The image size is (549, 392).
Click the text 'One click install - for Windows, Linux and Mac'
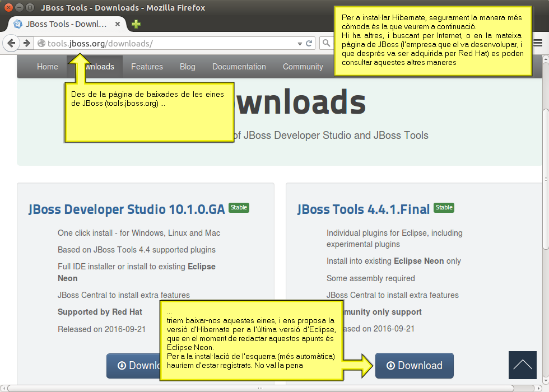pyautogui.click(x=139, y=233)
